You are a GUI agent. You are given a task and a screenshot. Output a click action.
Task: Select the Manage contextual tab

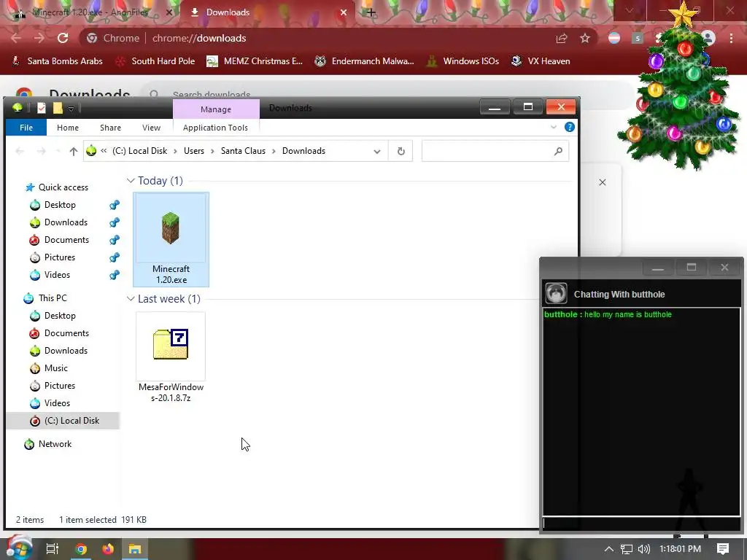[x=216, y=109]
